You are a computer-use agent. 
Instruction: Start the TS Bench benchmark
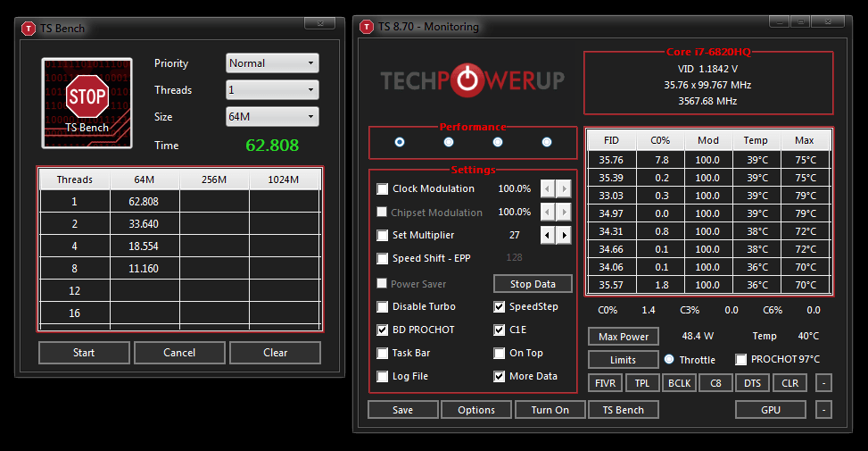pyautogui.click(x=84, y=353)
